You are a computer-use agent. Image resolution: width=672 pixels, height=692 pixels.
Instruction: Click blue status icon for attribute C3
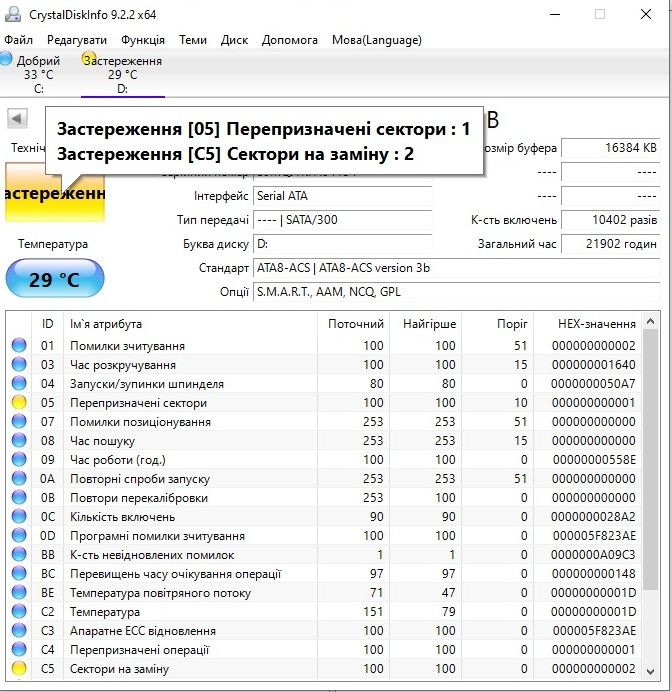(x=19, y=630)
